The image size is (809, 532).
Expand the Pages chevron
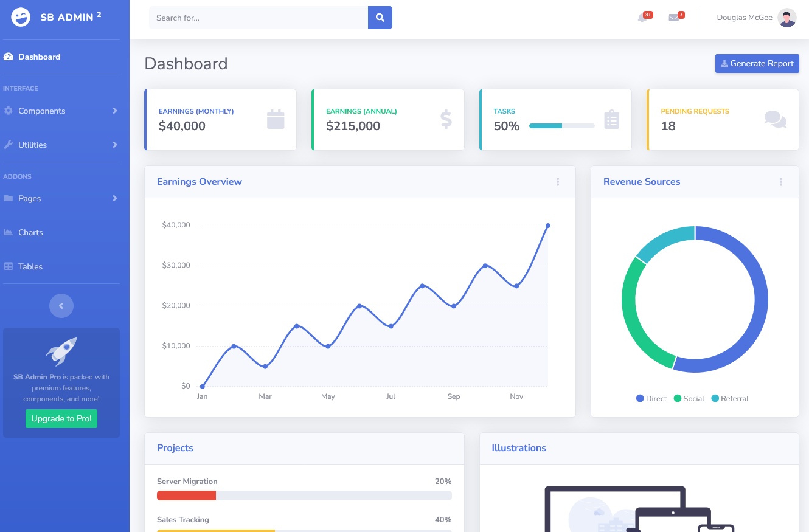coord(114,198)
